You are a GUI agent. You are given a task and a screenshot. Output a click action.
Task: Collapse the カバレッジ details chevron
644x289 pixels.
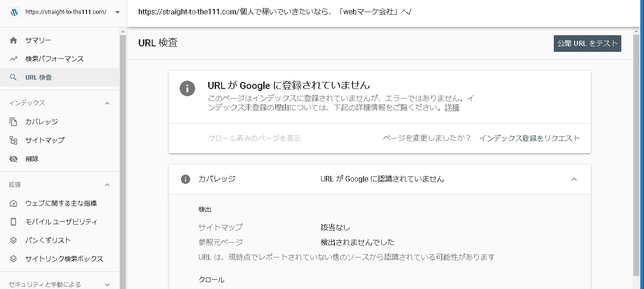coord(574,179)
